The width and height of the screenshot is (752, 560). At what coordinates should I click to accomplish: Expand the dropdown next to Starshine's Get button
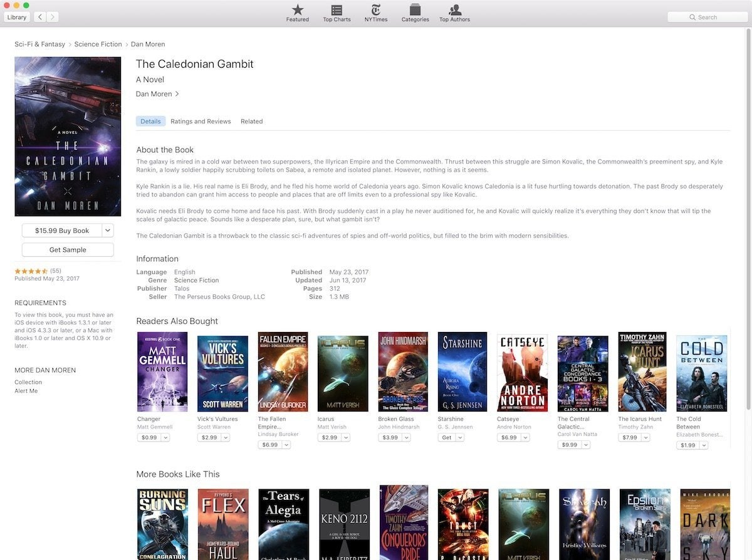click(x=460, y=437)
